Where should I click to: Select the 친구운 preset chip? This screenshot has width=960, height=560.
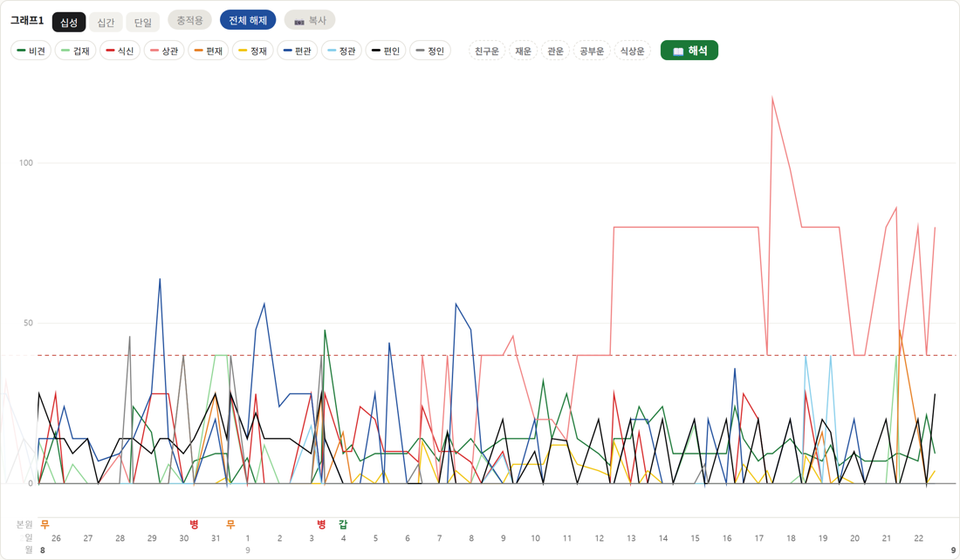[x=487, y=51]
